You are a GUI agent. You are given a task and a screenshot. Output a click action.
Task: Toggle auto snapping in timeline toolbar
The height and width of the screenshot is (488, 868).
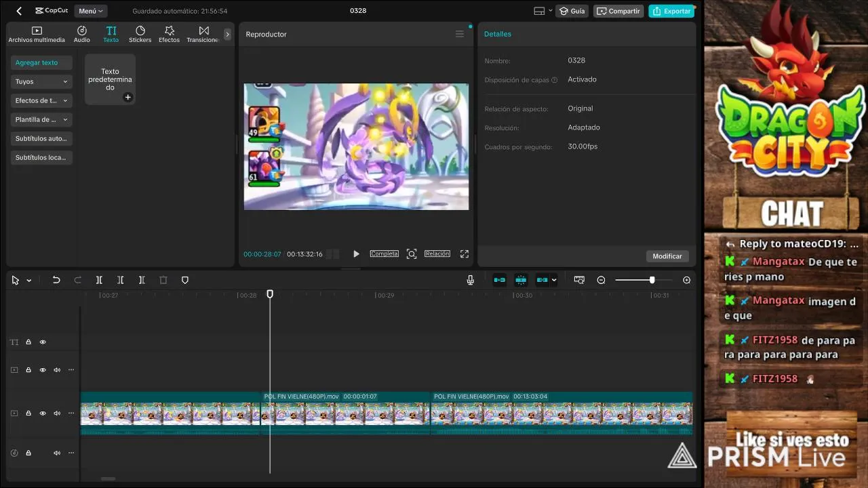pos(521,280)
